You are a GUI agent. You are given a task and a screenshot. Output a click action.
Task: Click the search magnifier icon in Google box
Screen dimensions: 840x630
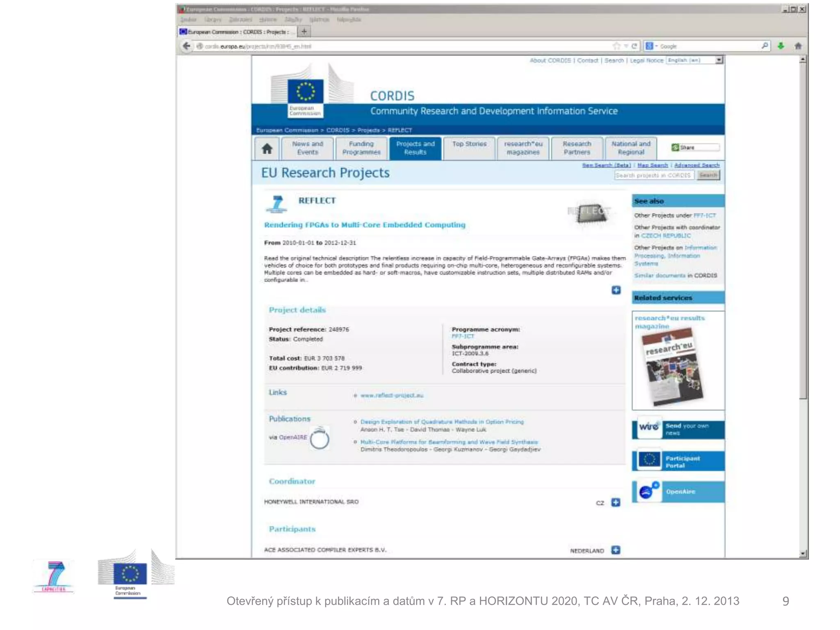(765, 46)
